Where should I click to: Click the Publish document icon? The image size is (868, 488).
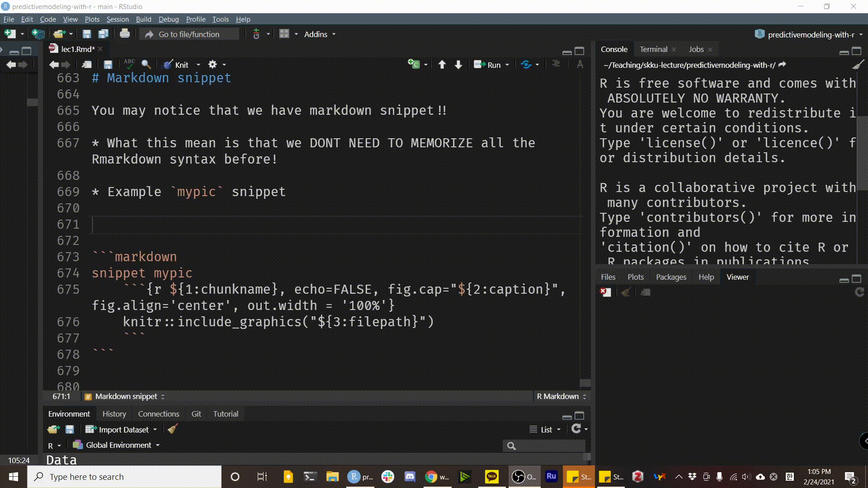pyautogui.click(x=526, y=65)
